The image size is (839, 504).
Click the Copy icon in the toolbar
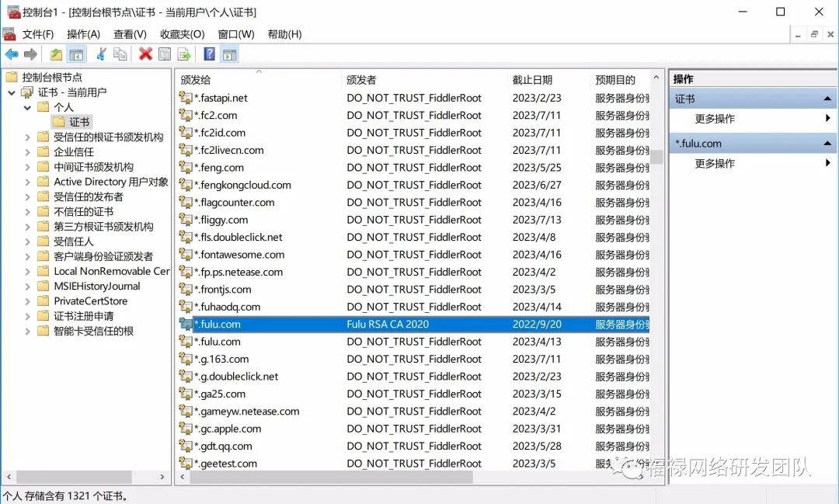(120, 54)
